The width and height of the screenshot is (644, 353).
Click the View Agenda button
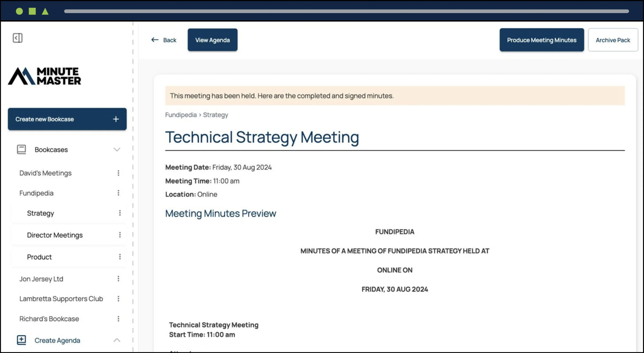click(x=212, y=40)
